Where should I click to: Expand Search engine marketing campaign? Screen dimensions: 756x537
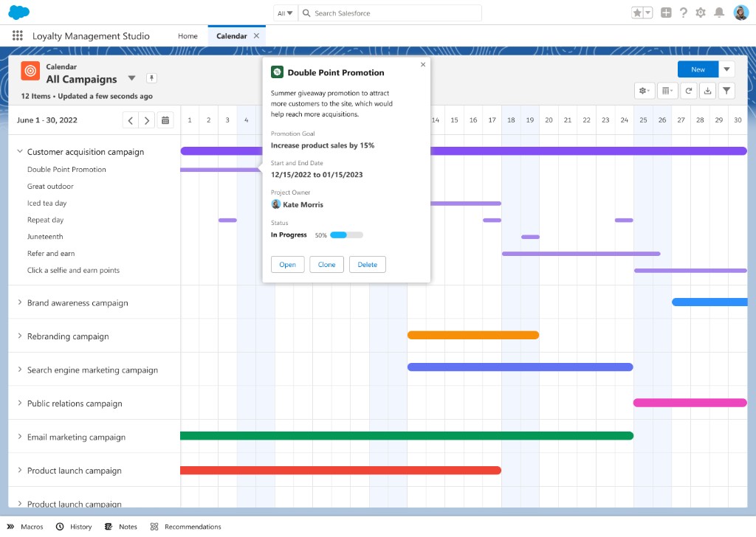(20, 370)
